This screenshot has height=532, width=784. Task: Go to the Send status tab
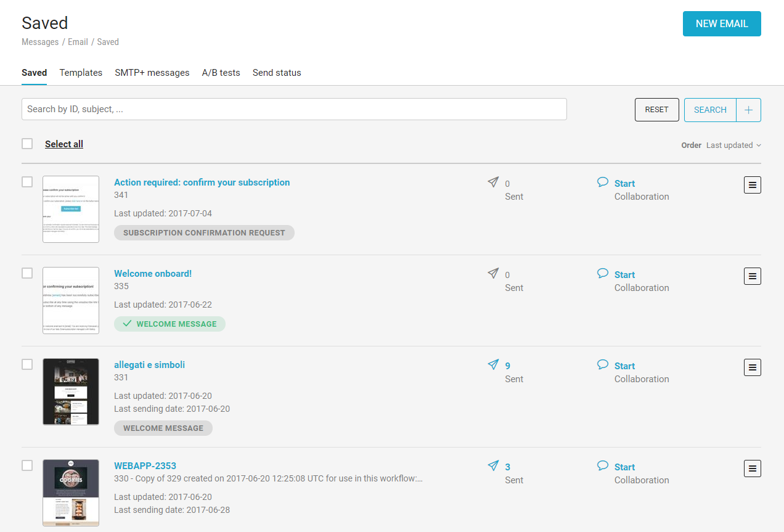click(277, 73)
